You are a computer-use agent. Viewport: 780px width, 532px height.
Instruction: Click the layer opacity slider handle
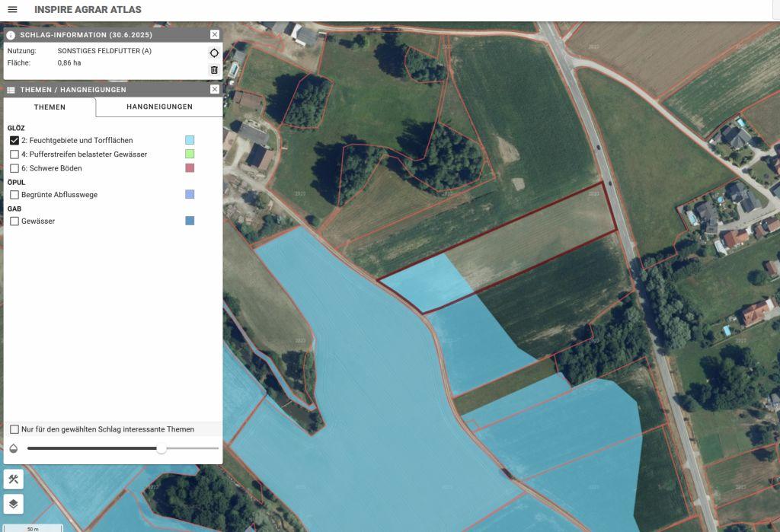161,448
